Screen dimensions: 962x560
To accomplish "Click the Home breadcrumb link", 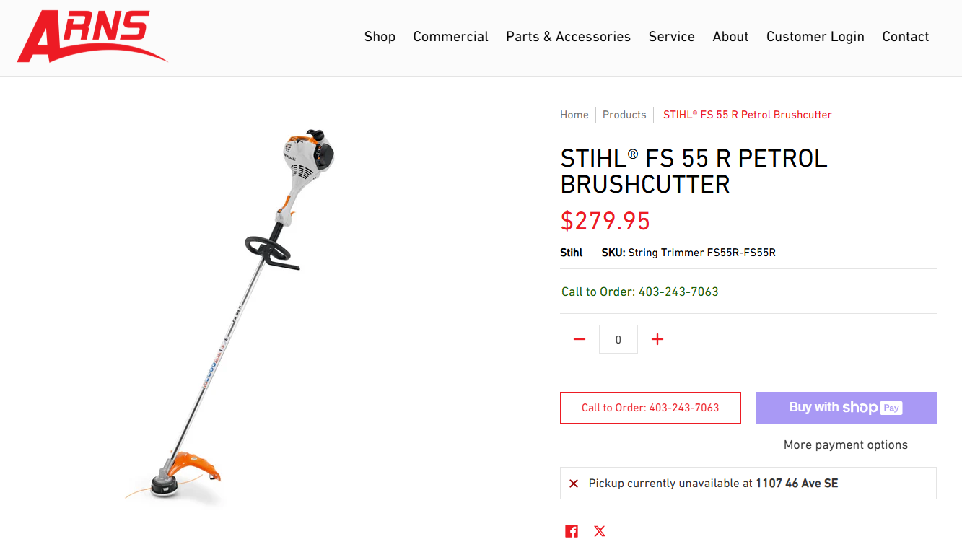I will click(574, 115).
